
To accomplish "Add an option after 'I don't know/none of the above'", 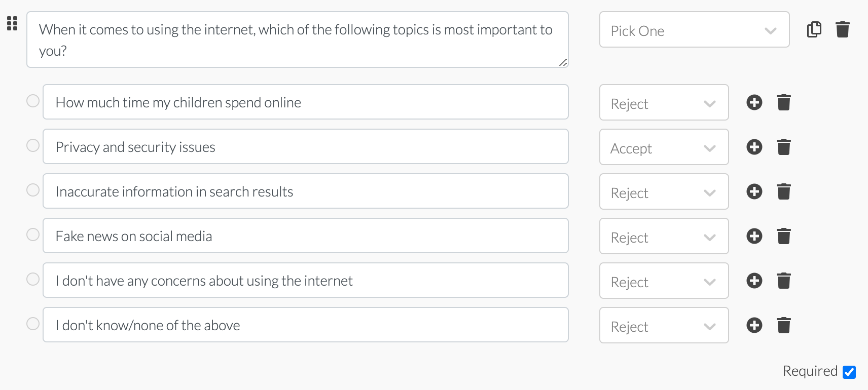I will pyautogui.click(x=754, y=325).
